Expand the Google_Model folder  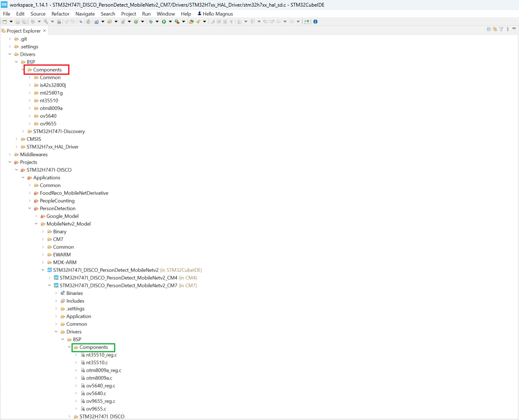(x=36, y=216)
